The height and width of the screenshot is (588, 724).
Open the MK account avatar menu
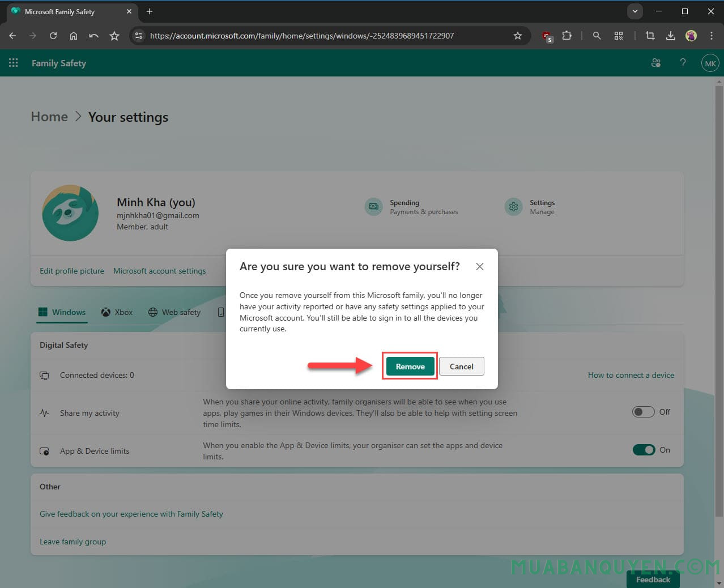(710, 63)
